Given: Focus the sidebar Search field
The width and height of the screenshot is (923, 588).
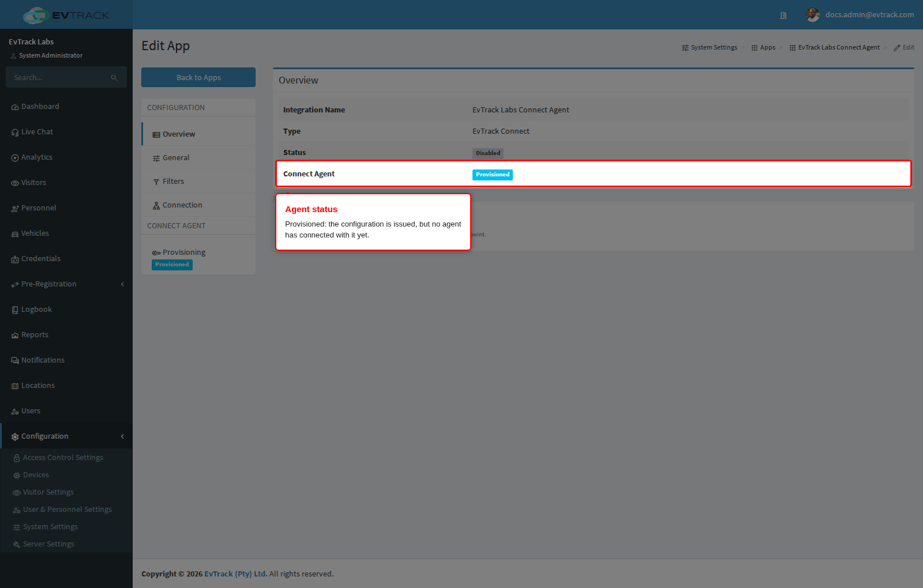Looking at the screenshot, I should point(61,77).
